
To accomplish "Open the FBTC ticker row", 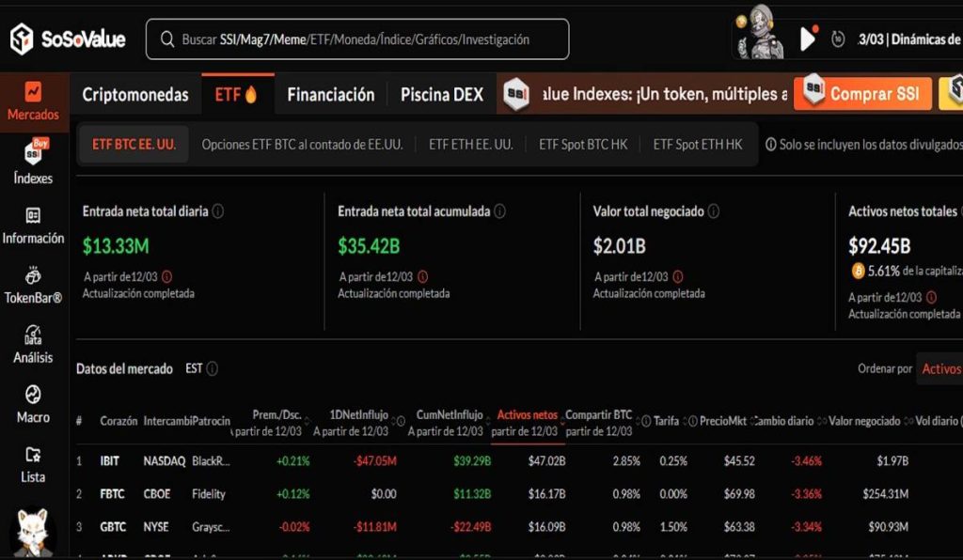I will pyautogui.click(x=112, y=493).
